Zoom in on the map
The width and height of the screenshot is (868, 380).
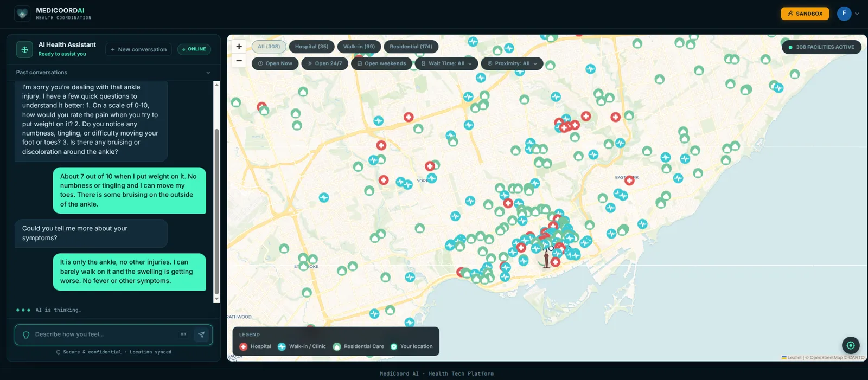point(239,47)
